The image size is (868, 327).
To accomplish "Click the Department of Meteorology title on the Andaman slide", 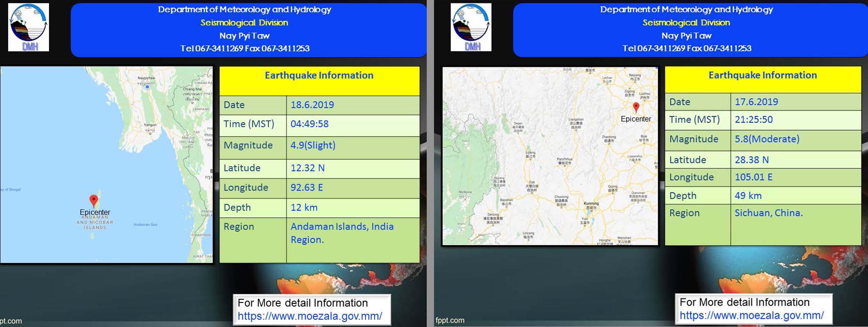I will pyautogui.click(x=244, y=10).
